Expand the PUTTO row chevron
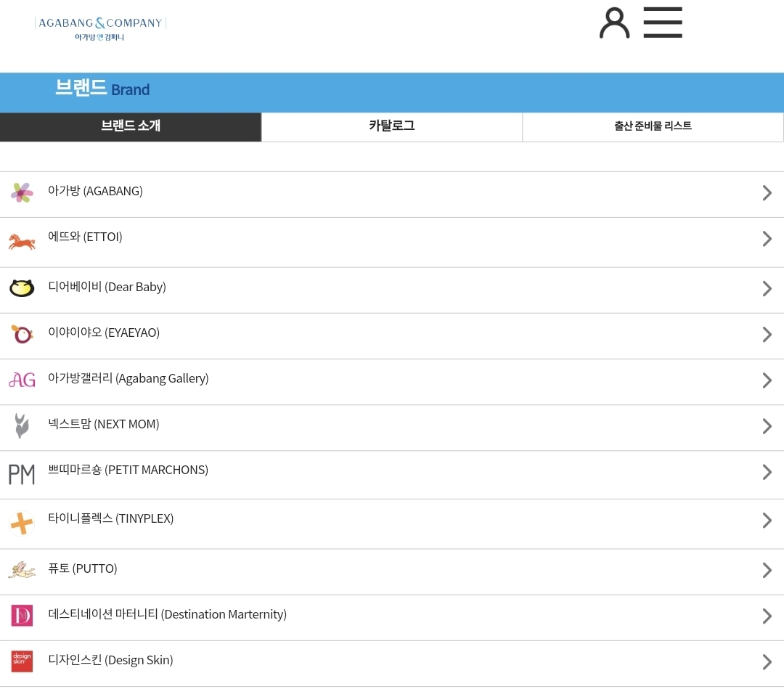This screenshot has width=784, height=689. coord(767,570)
